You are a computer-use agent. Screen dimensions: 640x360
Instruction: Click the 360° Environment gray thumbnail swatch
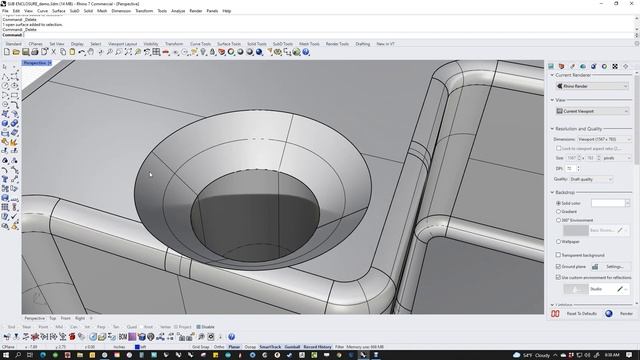576,230
